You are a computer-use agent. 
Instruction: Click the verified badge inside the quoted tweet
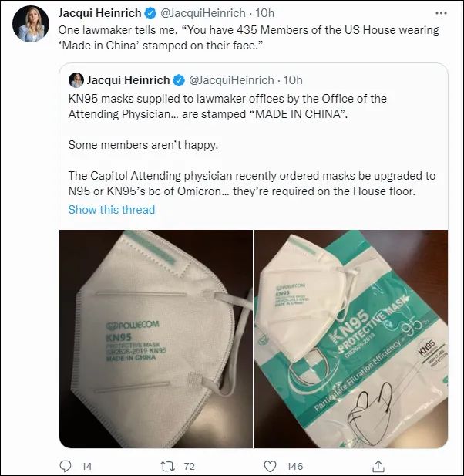pos(179,80)
